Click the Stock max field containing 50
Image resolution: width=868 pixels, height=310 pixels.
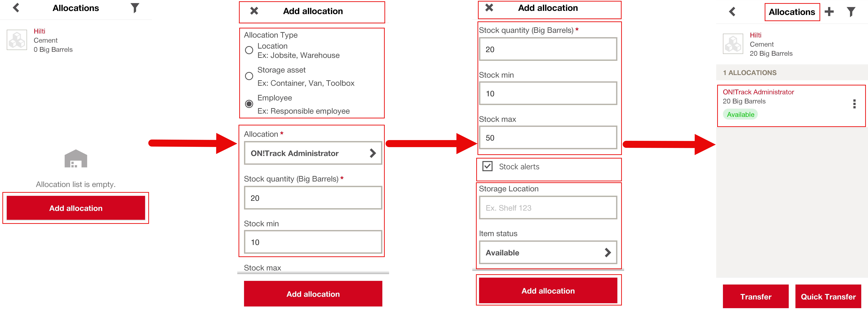[548, 138]
